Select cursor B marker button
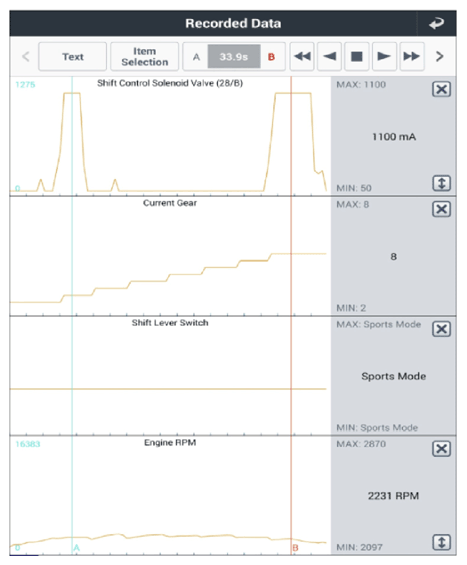467x565 pixels. coord(272,57)
